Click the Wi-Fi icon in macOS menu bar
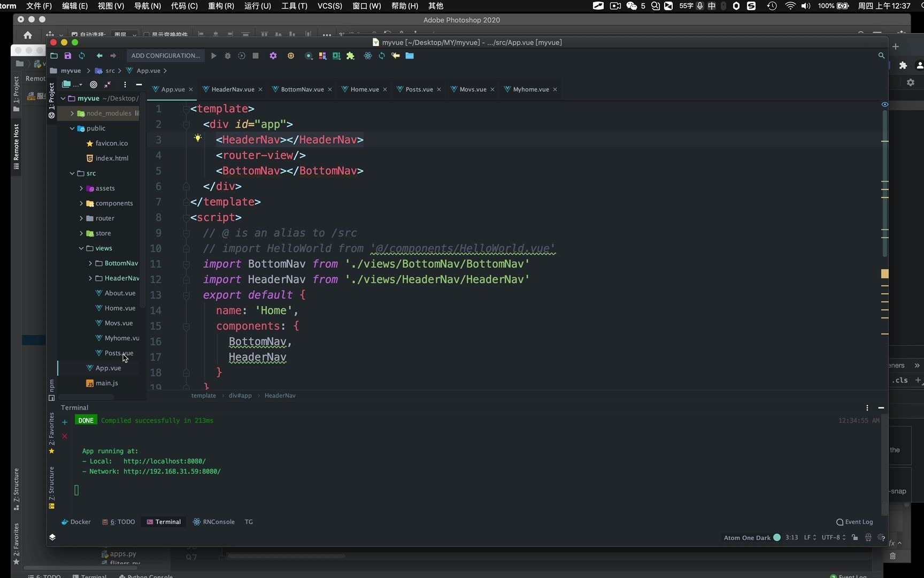 tap(790, 6)
